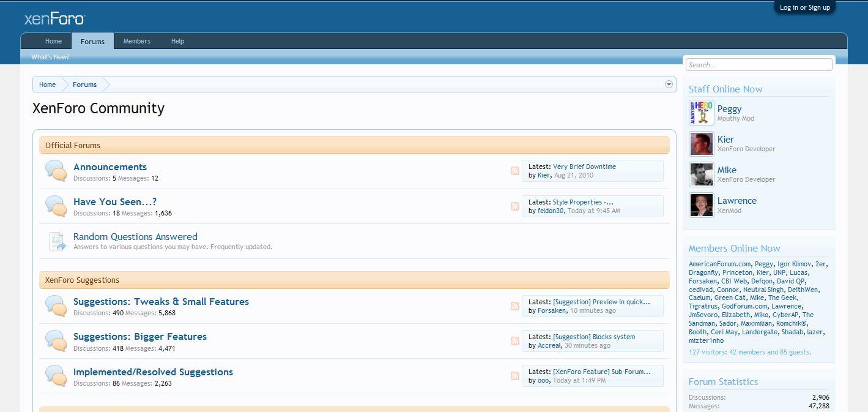Open Peggy's avatar in Staff Online

click(x=702, y=113)
